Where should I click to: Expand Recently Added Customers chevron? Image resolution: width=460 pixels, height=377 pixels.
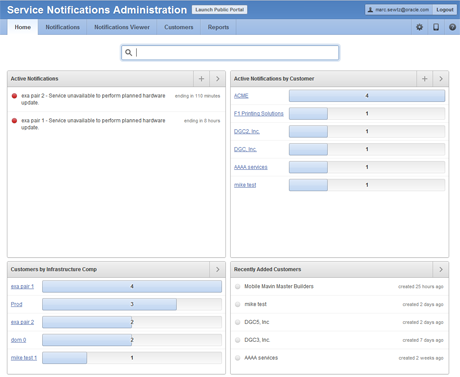coord(441,269)
